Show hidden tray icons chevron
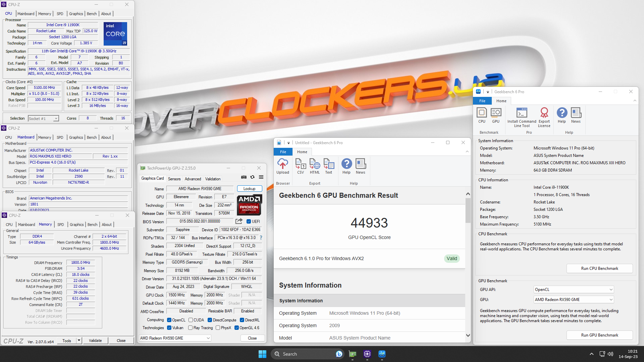This screenshot has width=644, height=362. 592,354
